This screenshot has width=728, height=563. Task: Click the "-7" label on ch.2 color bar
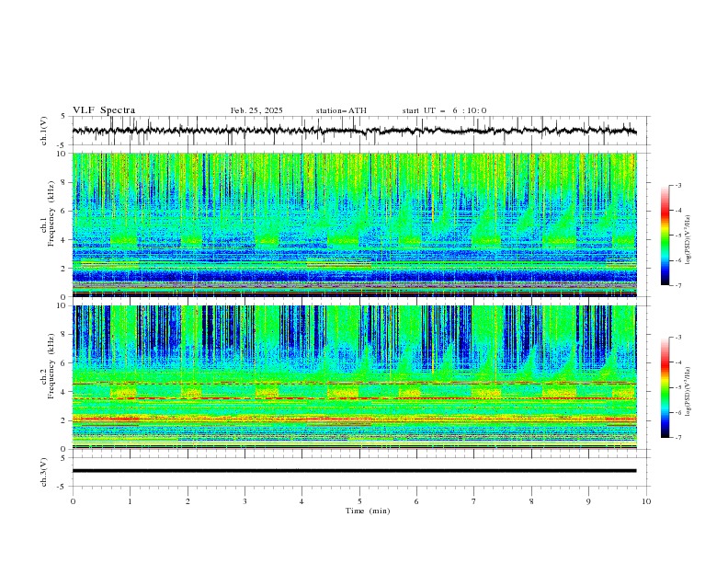[678, 438]
